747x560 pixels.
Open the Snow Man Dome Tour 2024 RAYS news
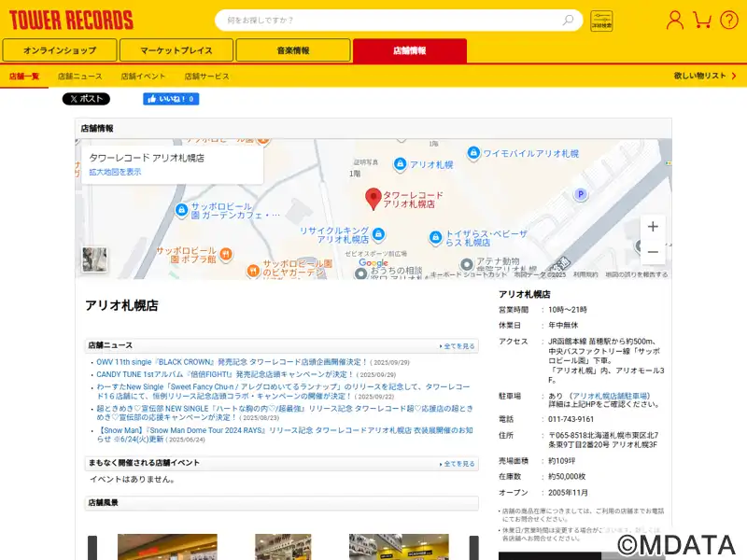[x=285, y=434]
